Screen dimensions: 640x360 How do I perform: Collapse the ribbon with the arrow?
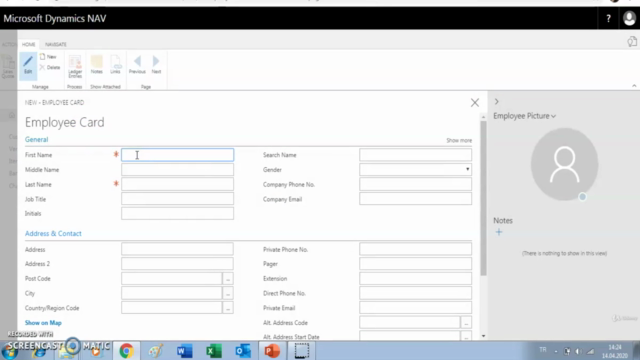(x=634, y=86)
